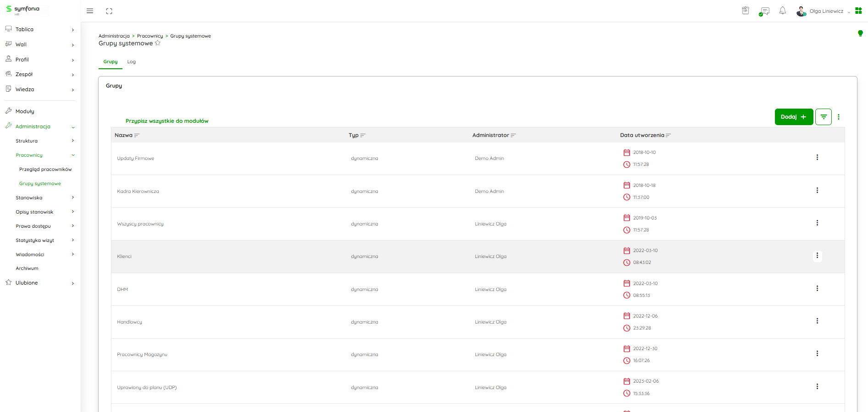The width and height of the screenshot is (868, 412).
Task: Open user dropdown next to Olga Liniewicz
Action: (x=849, y=11)
